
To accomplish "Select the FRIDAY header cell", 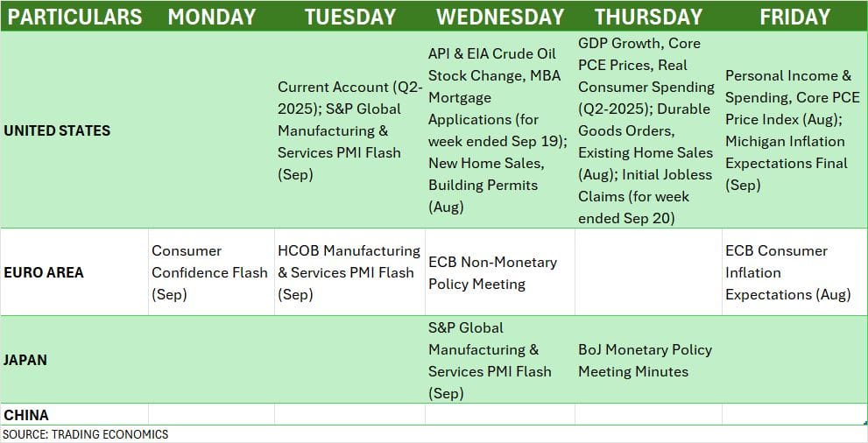I will pyautogui.click(x=794, y=17).
